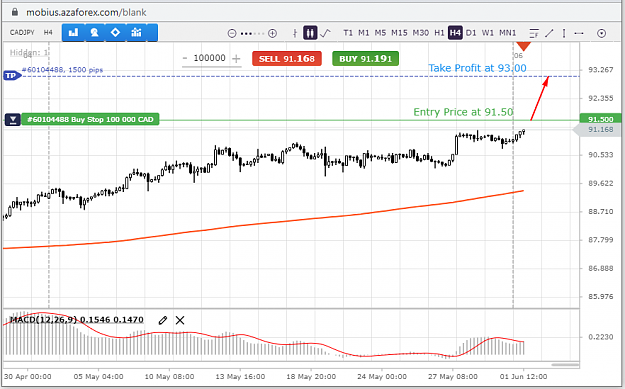Click the SELL 91.168 button
The height and width of the screenshot is (389, 625).
[287, 59]
